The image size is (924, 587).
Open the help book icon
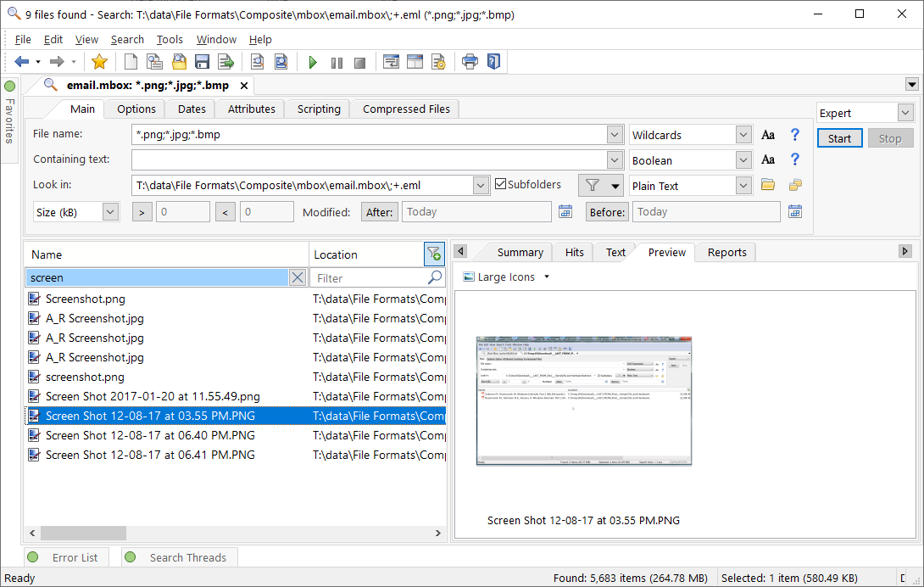pyautogui.click(x=494, y=61)
